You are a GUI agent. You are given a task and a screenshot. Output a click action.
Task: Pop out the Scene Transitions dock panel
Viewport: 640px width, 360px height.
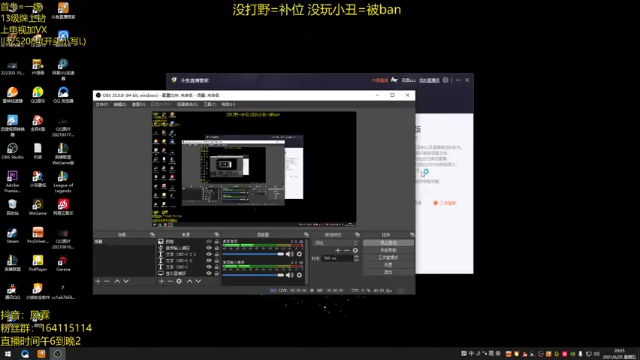[357, 235]
